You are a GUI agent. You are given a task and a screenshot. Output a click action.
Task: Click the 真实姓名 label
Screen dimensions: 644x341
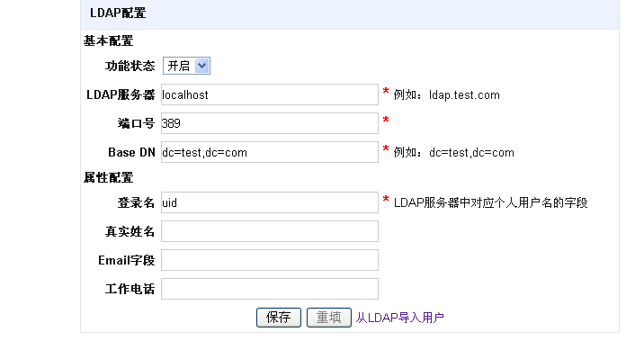point(130,231)
